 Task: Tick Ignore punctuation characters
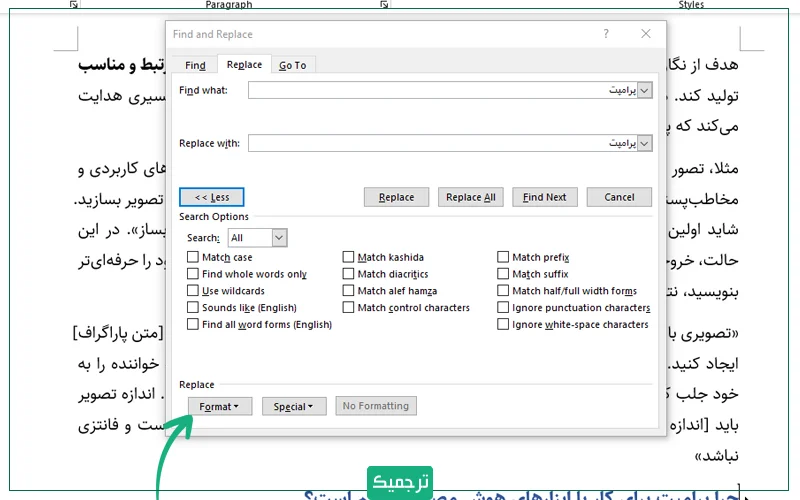[503, 308]
